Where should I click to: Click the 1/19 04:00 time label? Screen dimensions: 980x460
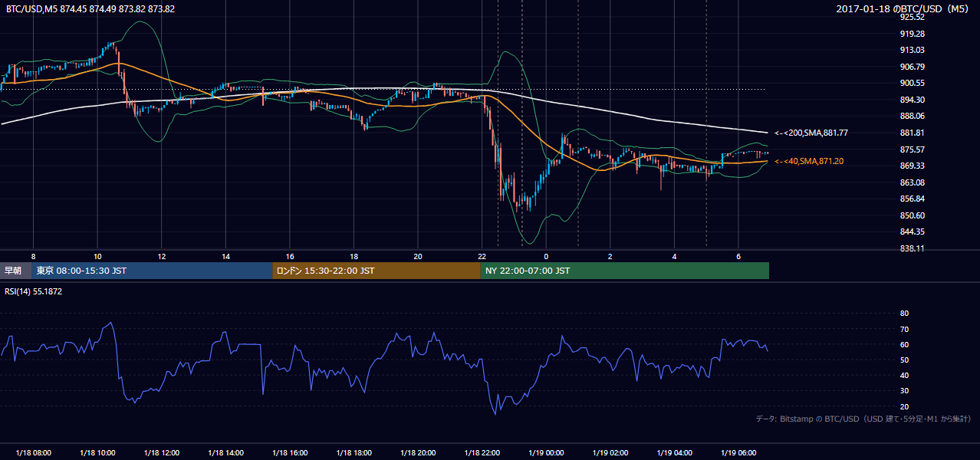[x=674, y=453]
